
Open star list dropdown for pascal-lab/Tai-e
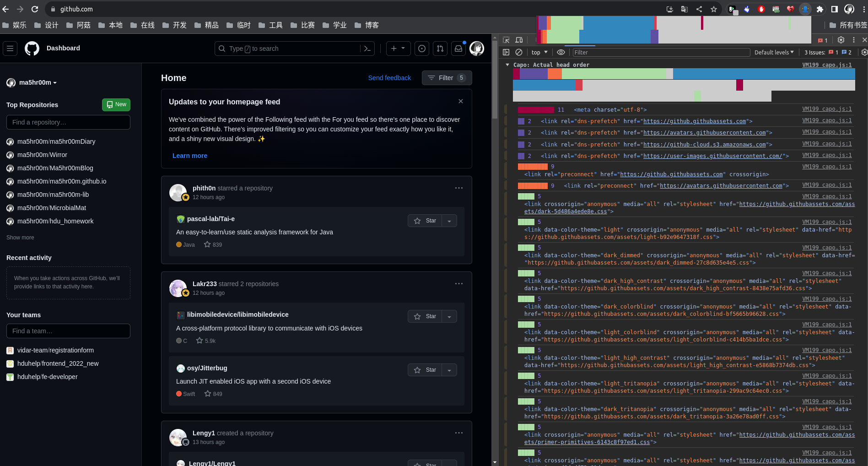(x=449, y=221)
